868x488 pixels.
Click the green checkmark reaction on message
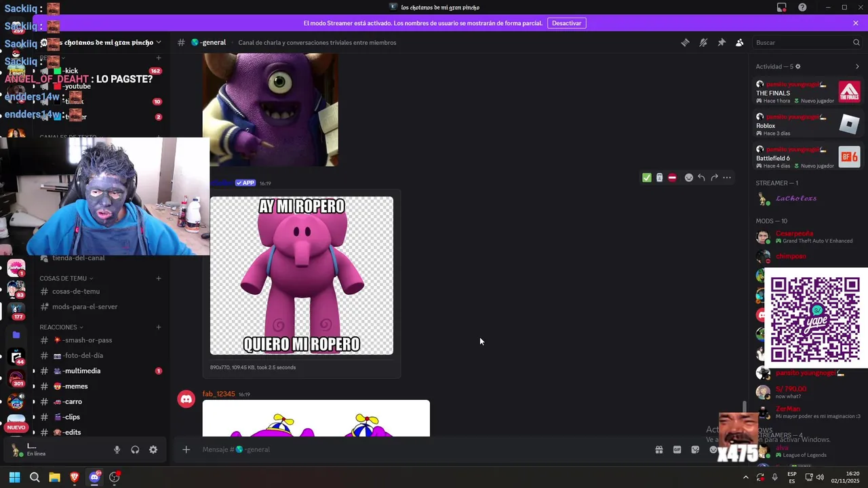coord(646,178)
